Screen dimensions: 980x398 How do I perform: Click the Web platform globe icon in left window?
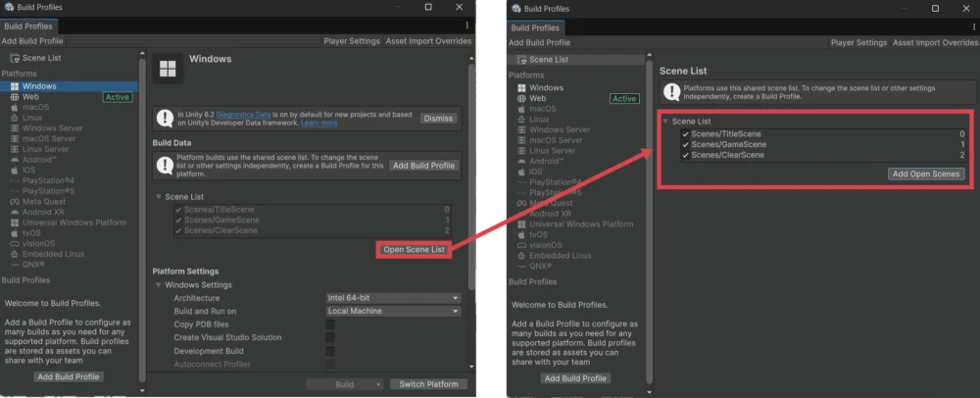[x=14, y=97]
